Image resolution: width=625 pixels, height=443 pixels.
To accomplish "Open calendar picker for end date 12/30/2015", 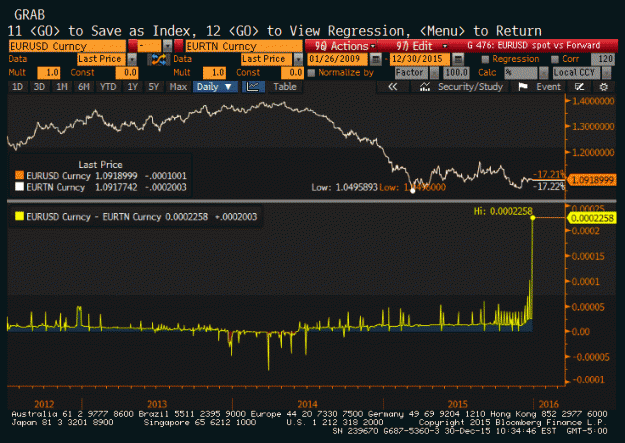I will pos(458,60).
